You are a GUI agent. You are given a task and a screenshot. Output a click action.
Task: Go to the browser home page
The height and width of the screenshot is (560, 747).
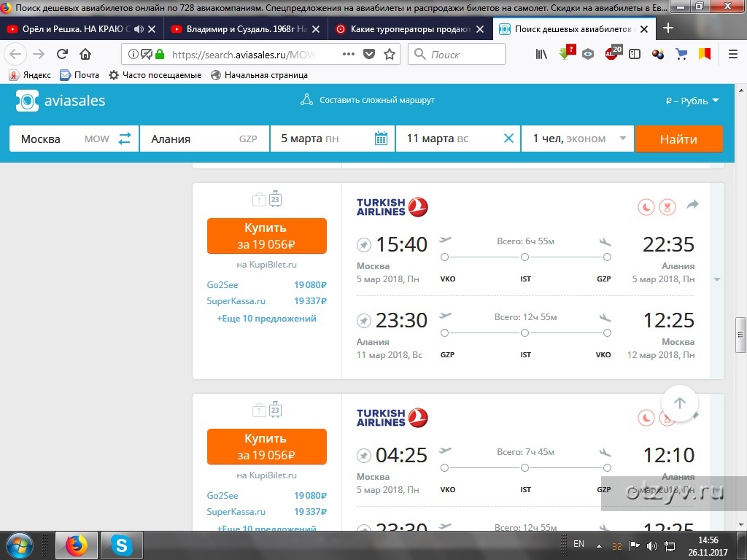(85, 54)
